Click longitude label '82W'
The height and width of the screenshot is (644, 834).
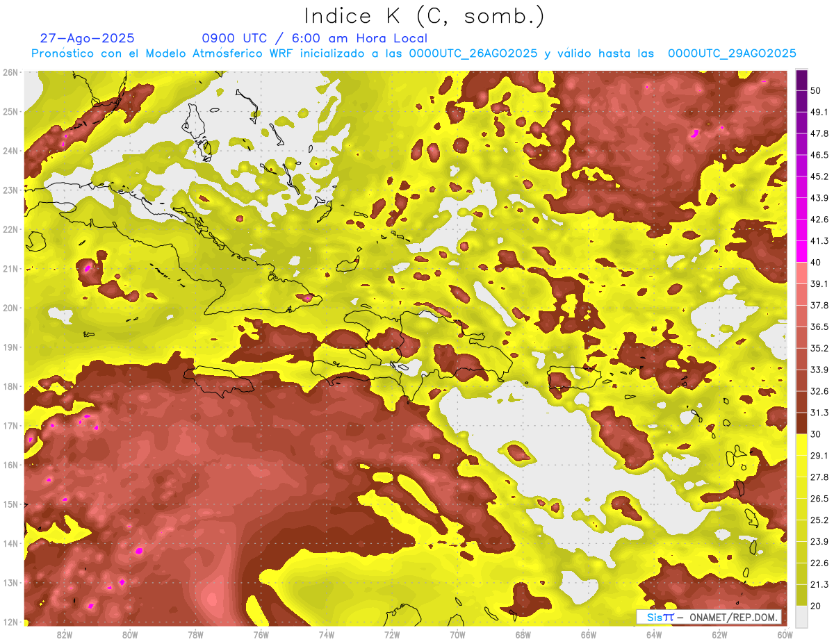(x=65, y=634)
